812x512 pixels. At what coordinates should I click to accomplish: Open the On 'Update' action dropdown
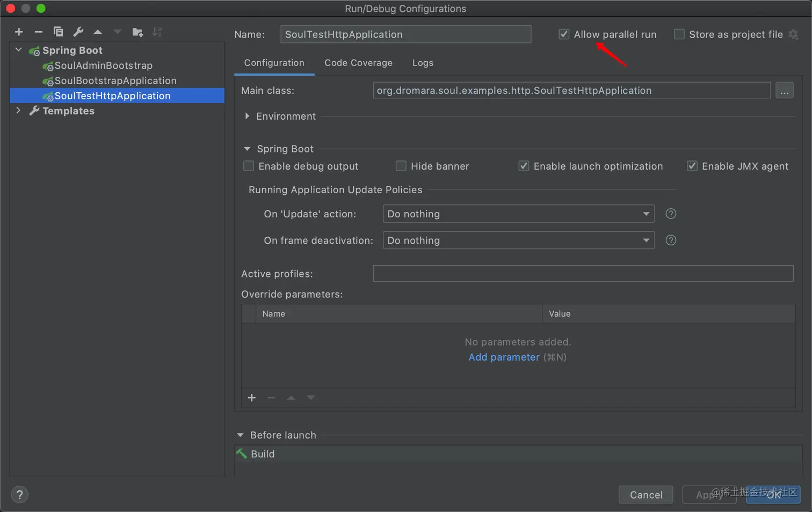pyautogui.click(x=518, y=214)
